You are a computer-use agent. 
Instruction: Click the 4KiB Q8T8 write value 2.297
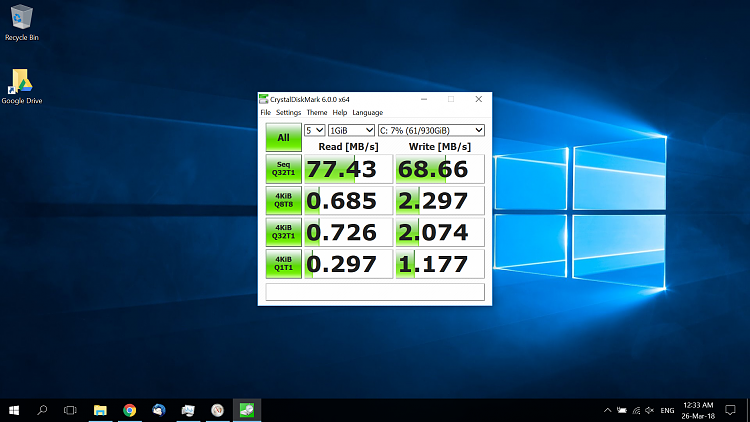[440, 200]
